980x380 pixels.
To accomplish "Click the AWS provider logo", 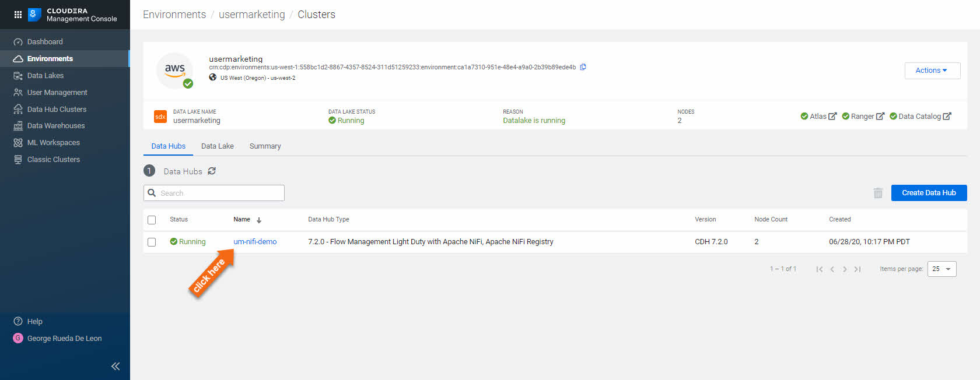I will click(174, 71).
